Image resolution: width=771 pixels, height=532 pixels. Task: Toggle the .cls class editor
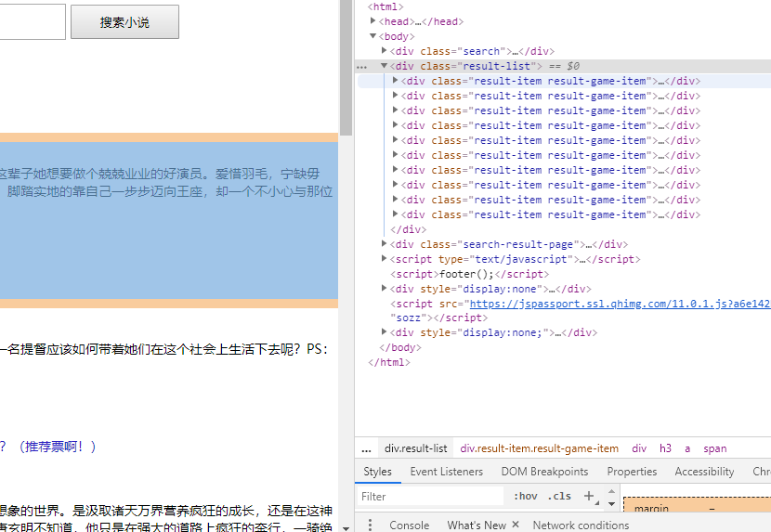559,496
